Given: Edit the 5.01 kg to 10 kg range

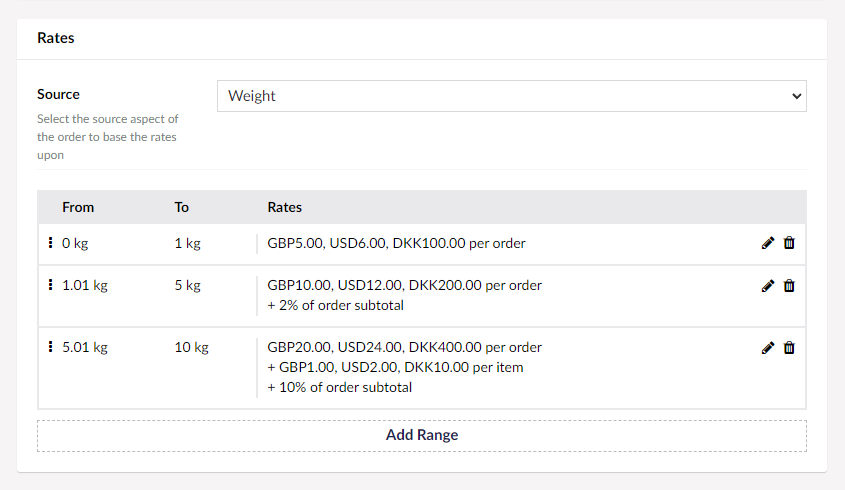Looking at the screenshot, I should (768, 348).
